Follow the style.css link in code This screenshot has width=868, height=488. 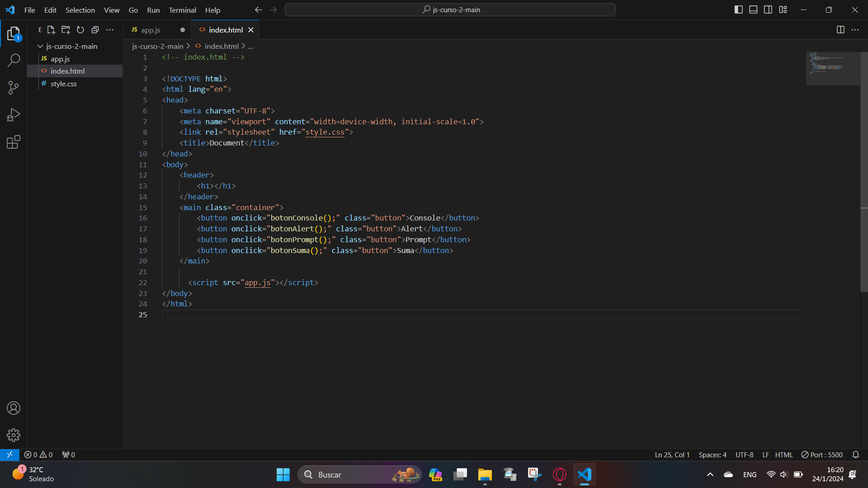click(x=325, y=132)
